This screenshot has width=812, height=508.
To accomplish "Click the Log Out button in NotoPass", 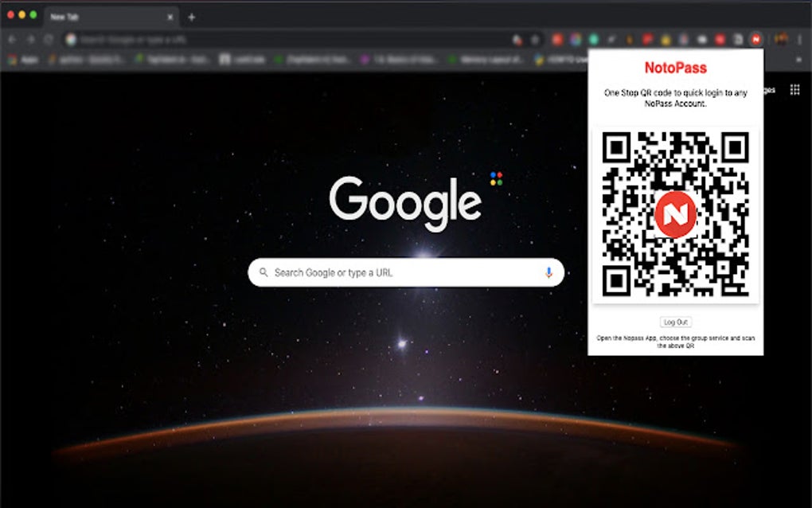I will tap(676, 322).
